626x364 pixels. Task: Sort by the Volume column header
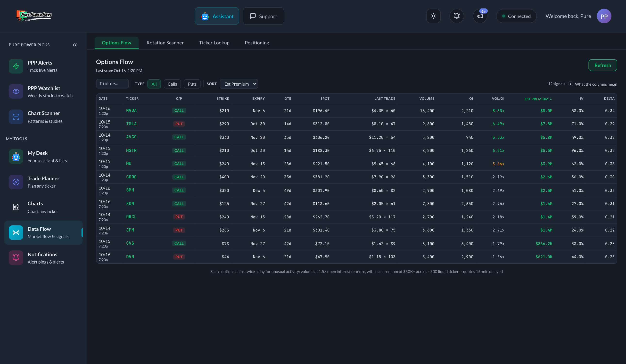click(427, 99)
